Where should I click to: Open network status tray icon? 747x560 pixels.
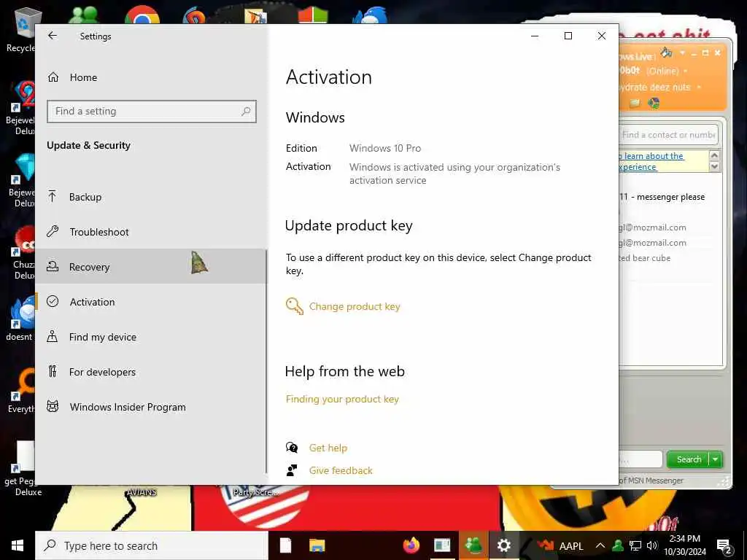(635, 545)
